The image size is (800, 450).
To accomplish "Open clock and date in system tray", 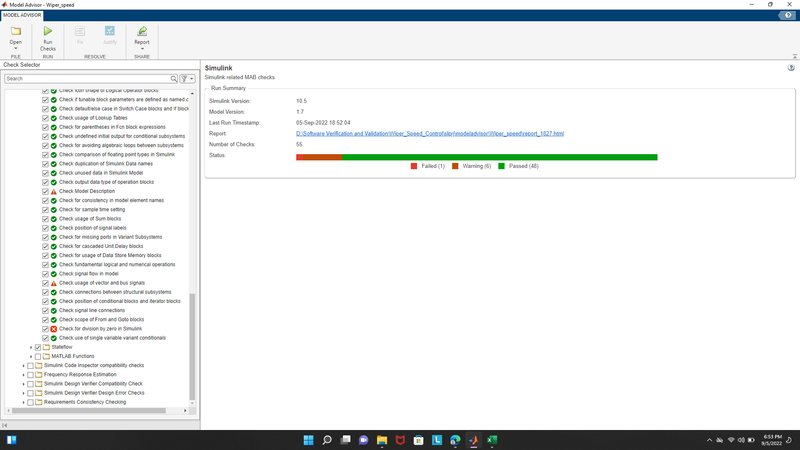I will click(772, 440).
